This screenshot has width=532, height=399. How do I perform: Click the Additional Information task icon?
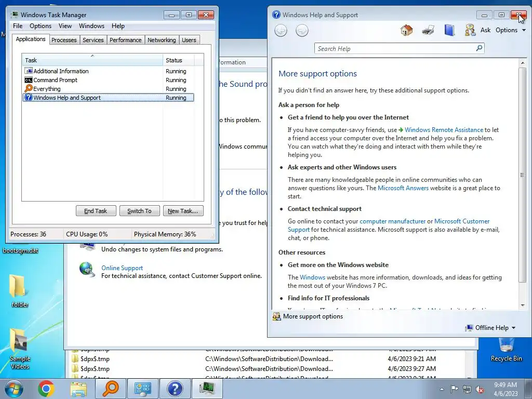[x=29, y=71]
